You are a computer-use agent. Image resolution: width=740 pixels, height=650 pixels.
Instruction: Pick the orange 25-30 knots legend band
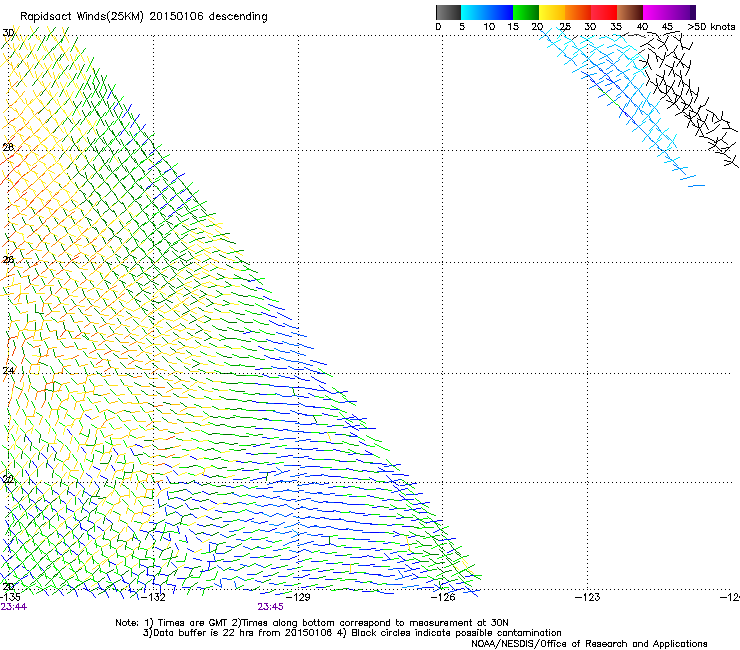tap(578, 12)
